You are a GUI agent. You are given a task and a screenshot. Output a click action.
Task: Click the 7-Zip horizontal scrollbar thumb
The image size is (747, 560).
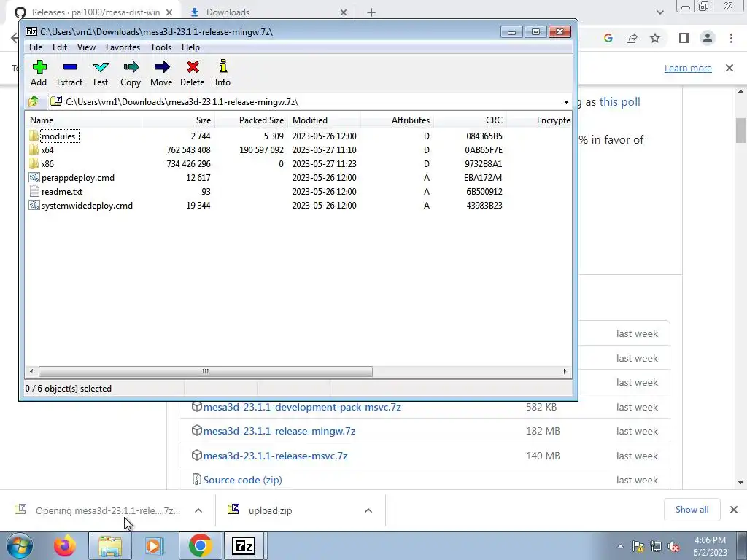click(x=205, y=371)
